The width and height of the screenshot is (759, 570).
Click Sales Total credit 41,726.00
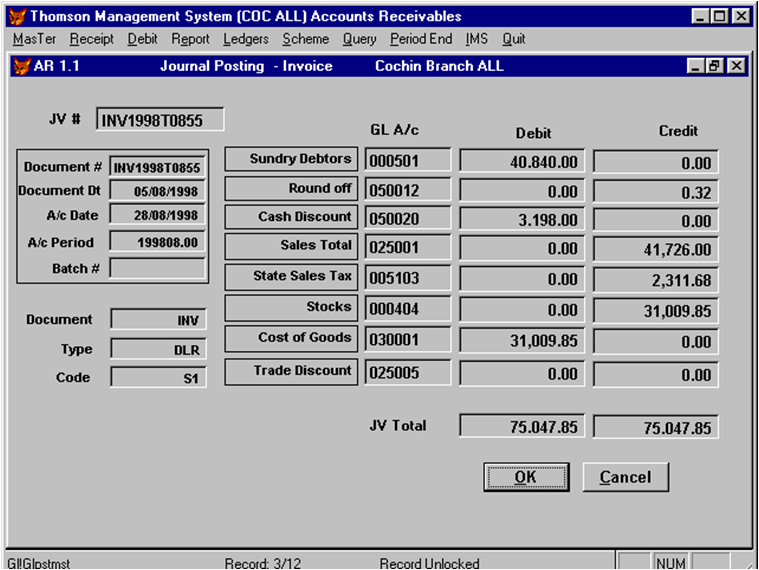point(655,249)
